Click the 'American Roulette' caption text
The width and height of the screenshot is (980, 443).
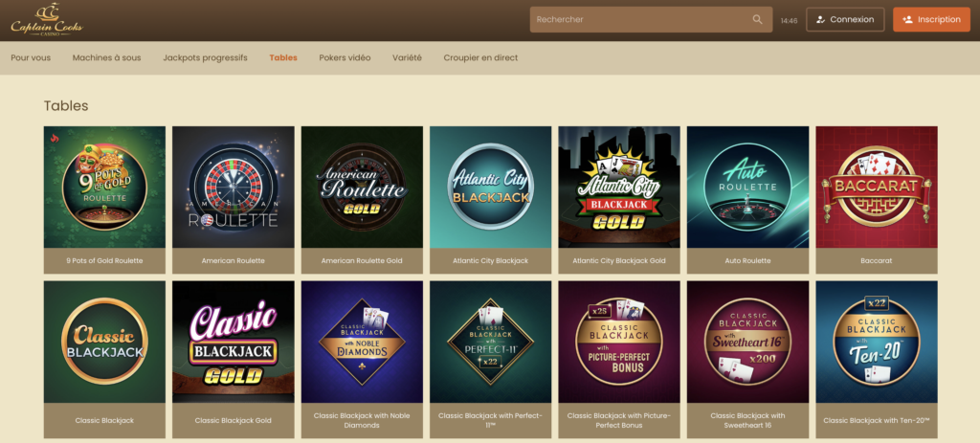234,260
